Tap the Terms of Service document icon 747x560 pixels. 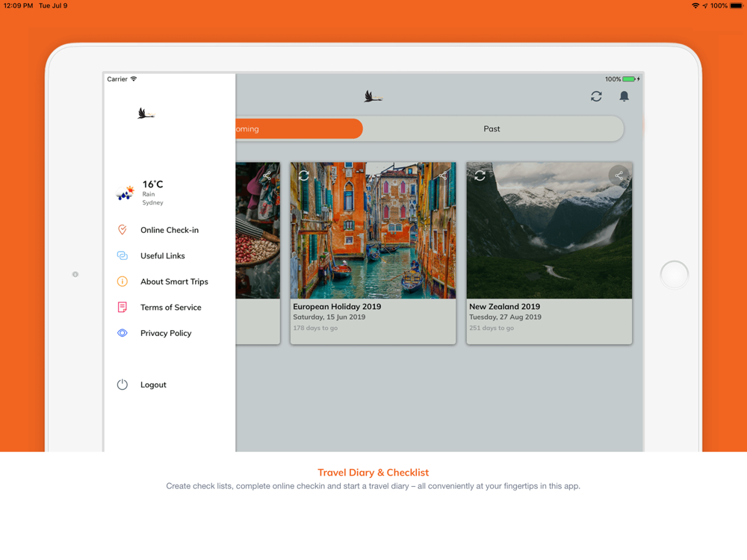(123, 307)
